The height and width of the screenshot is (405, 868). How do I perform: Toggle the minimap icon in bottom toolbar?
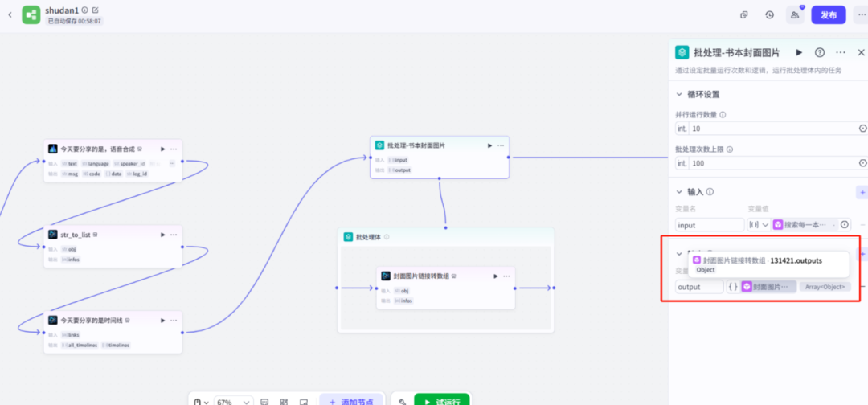point(303,403)
